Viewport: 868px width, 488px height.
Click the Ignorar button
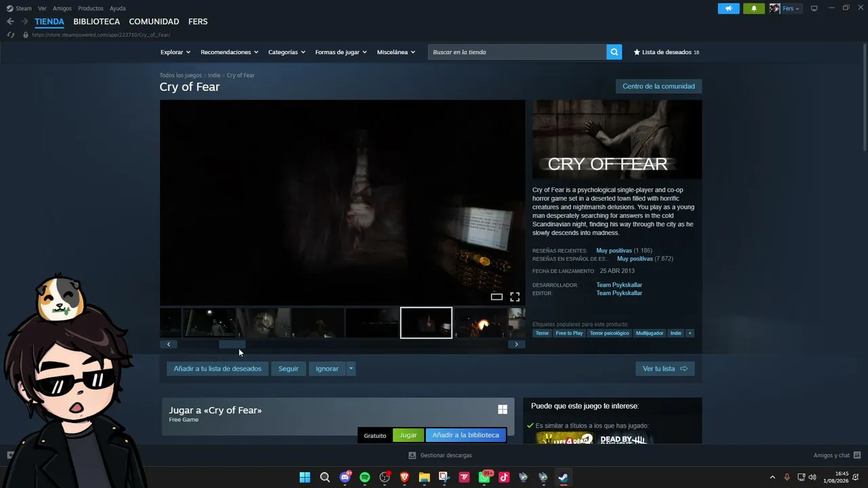click(327, 369)
